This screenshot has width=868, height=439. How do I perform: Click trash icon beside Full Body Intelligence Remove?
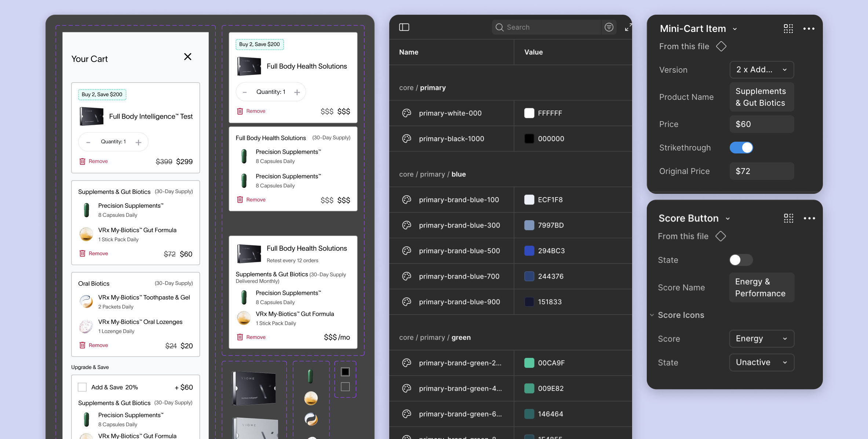point(83,162)
